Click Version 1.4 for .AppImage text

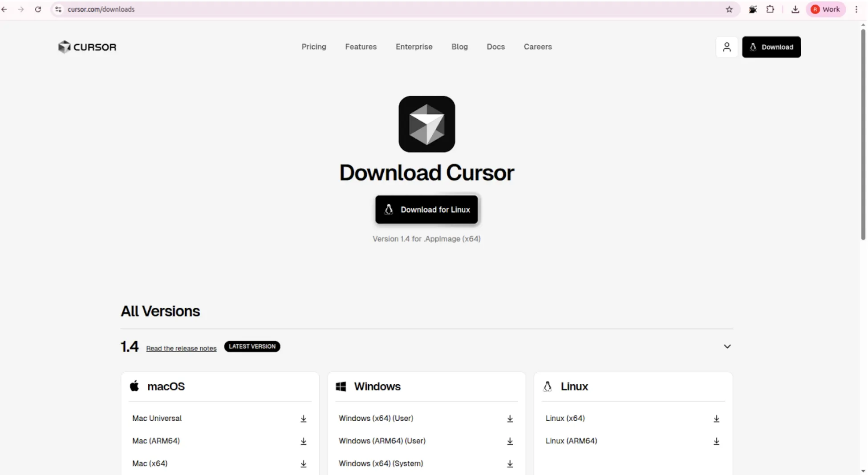click(x=426, y=239)
